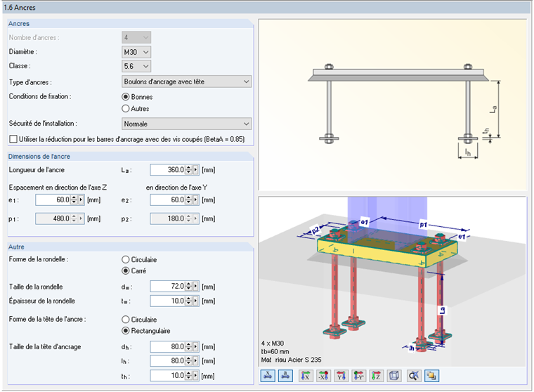Click the anchor section schematic diagram
The height and width of the screenshot is (392, 534).
tap(392, 105)
